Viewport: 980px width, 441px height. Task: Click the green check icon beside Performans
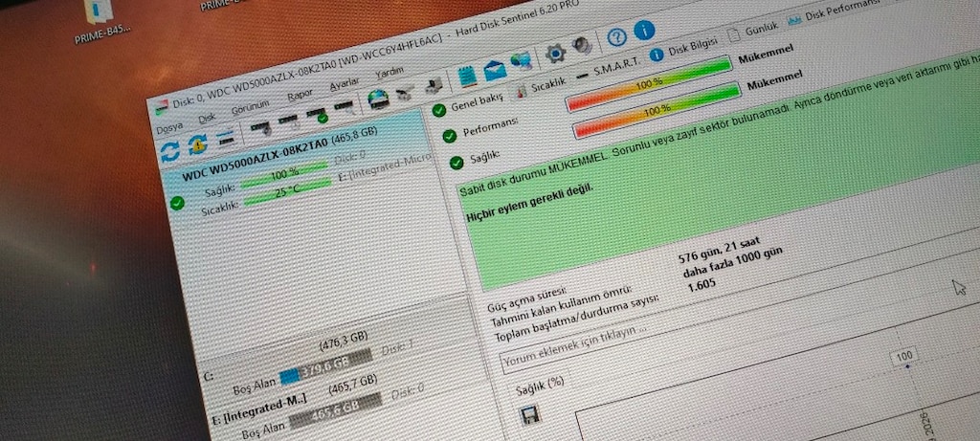[x=449, y=136]
